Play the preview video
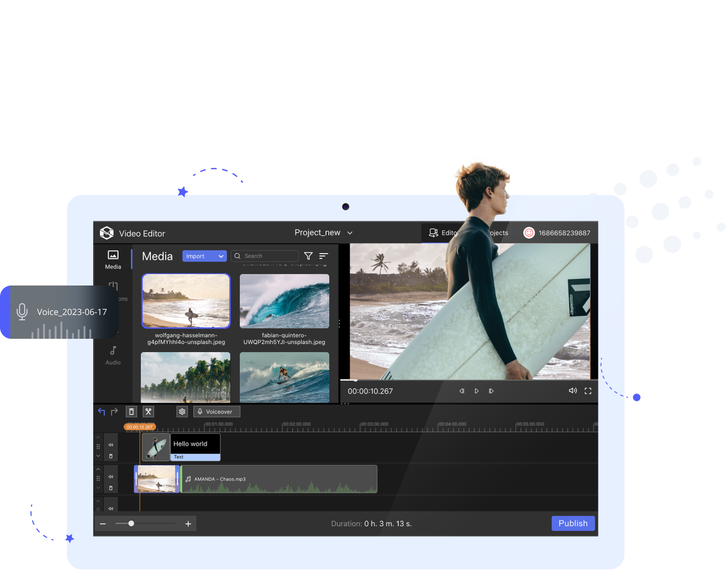Image resolution: width=728 pixels, height=571 pixels. click(x=476, y=391)
